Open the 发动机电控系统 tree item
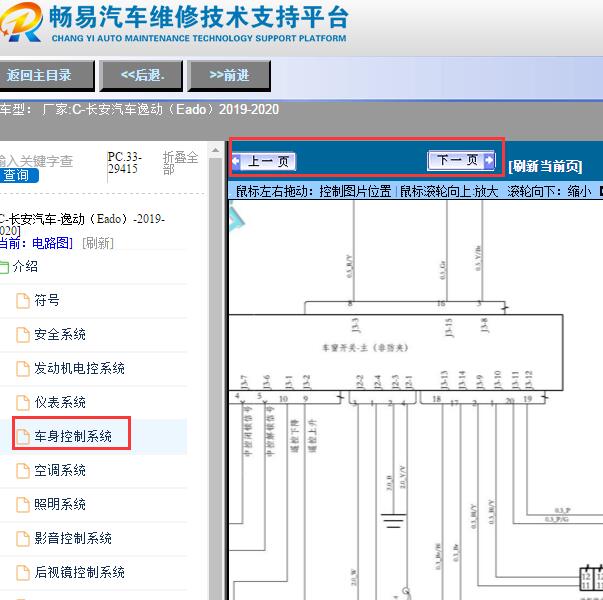The image size is (603, 600). pyautogui.click(x=79, y=368)
